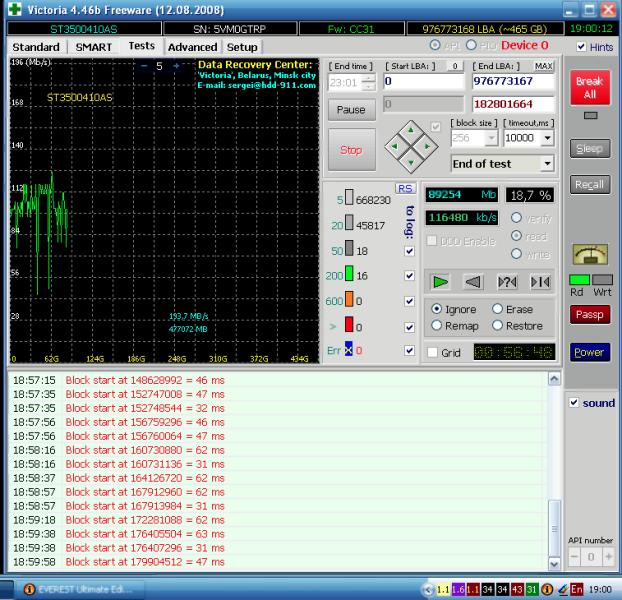The width and height of the screenshot is (622, 600).
Task: Click the orange 600 ms block color swatch
Action: [349, 301]
